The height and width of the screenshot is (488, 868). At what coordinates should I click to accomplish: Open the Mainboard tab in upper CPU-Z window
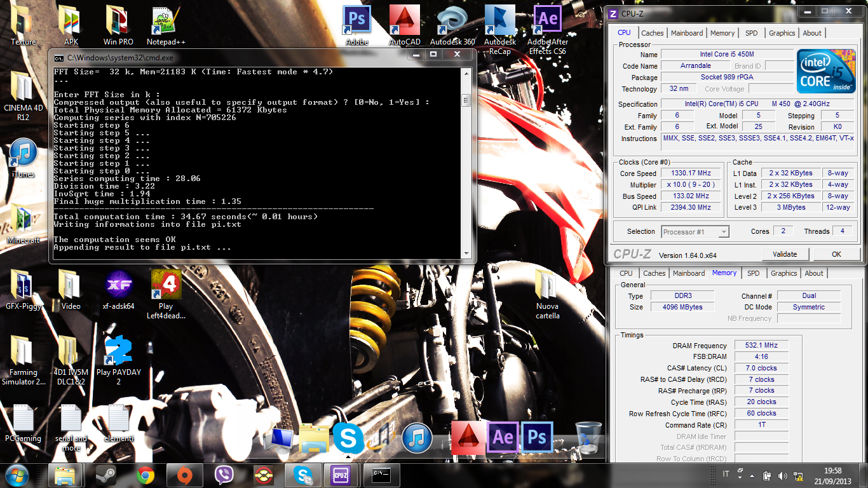[687, 33]
